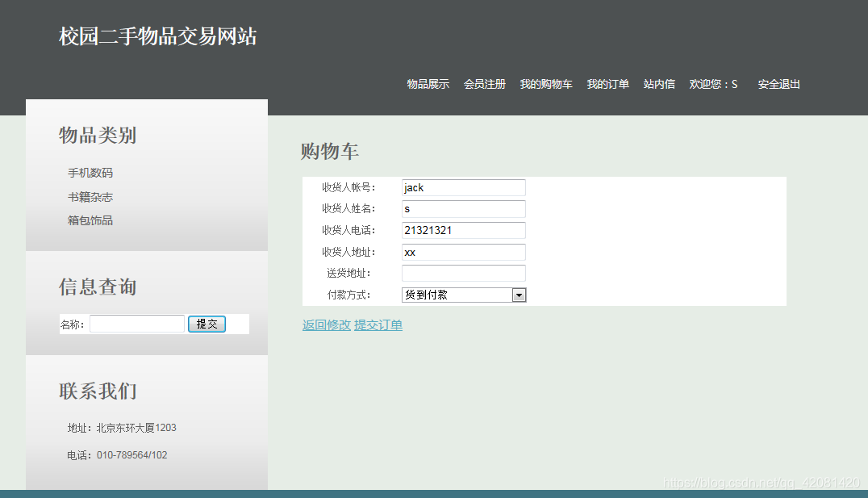The image size is (868, 498).
Task: Open the 物品展示 navigation item
Action: tap(428, 84)
